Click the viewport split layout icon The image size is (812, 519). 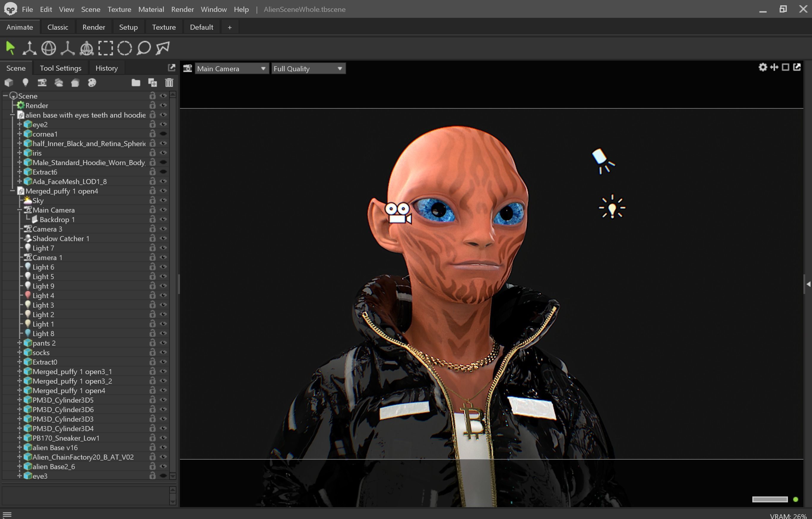(x=774, y=67)
